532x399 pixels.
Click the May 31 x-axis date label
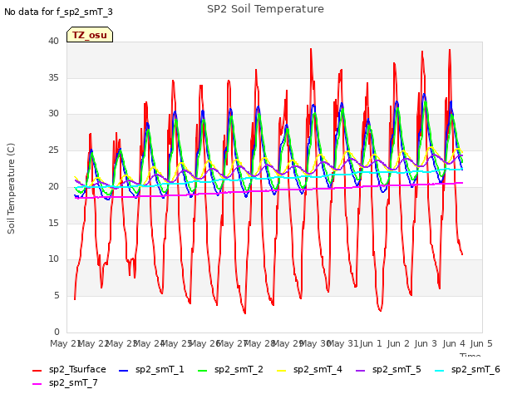click(342, 343)
